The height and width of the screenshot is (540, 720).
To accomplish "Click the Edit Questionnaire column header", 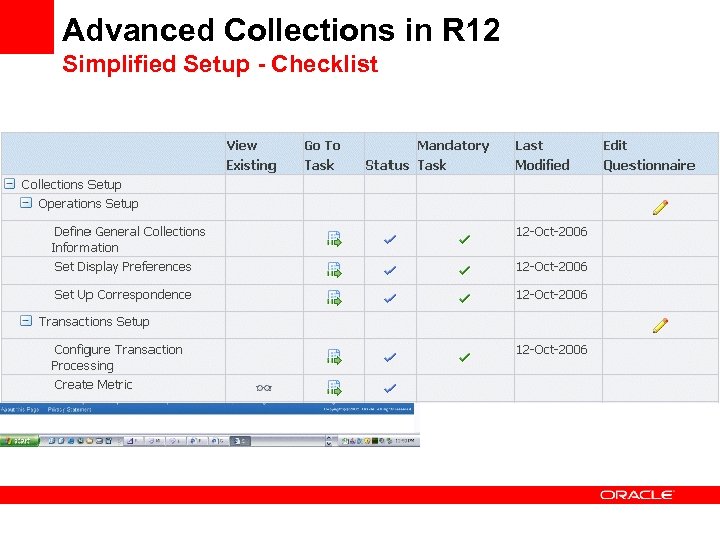I will [649, 155].
